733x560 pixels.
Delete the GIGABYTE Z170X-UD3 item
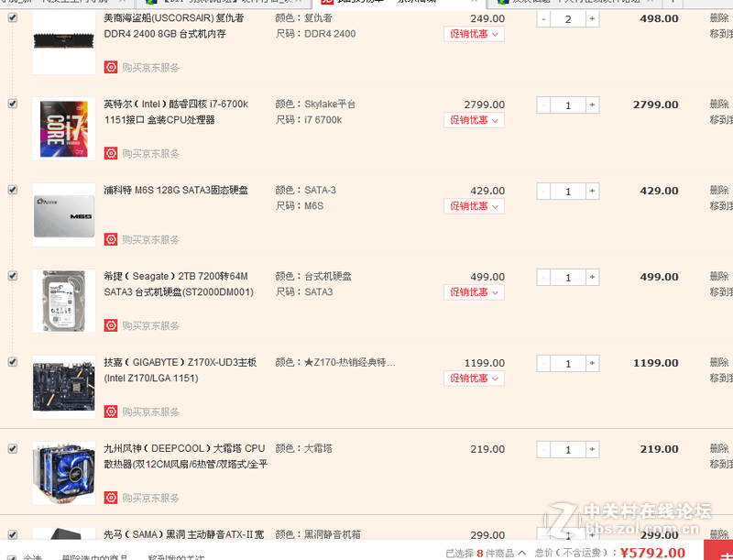pos(719,362)
